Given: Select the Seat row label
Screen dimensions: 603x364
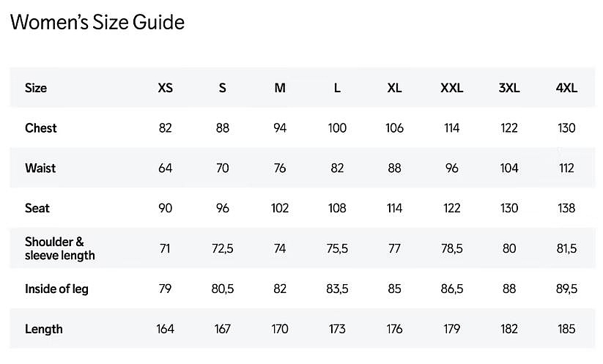Looking at the screenshot, I should [37, 209].
